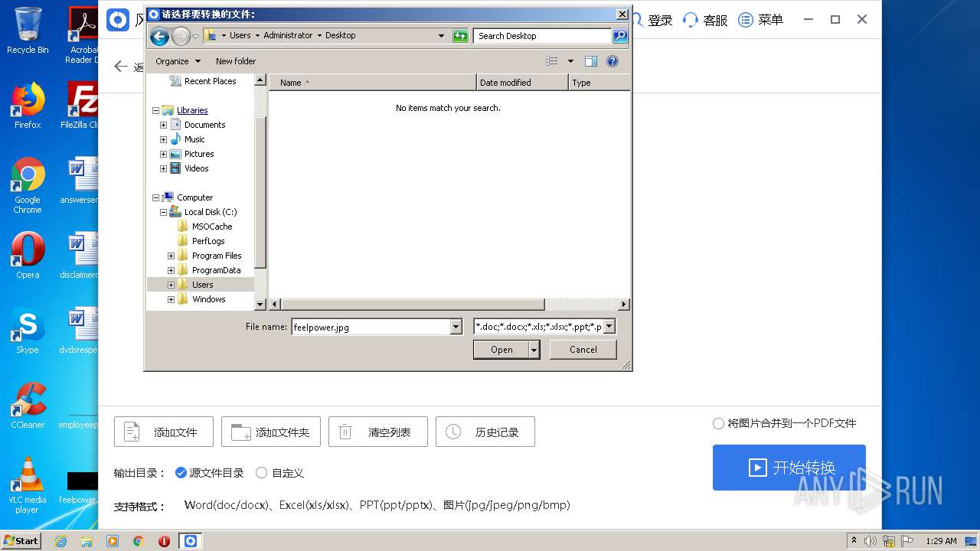The width and height of the screenshot is (980, 551).
Task: Click 添加文件 (add file) button
Action: coord(164,432)
